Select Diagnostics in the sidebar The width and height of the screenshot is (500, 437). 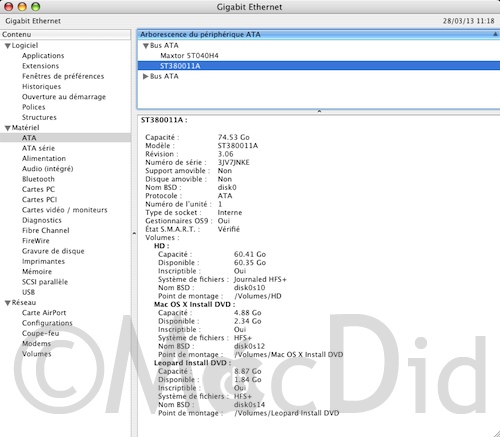coord(42,220)
